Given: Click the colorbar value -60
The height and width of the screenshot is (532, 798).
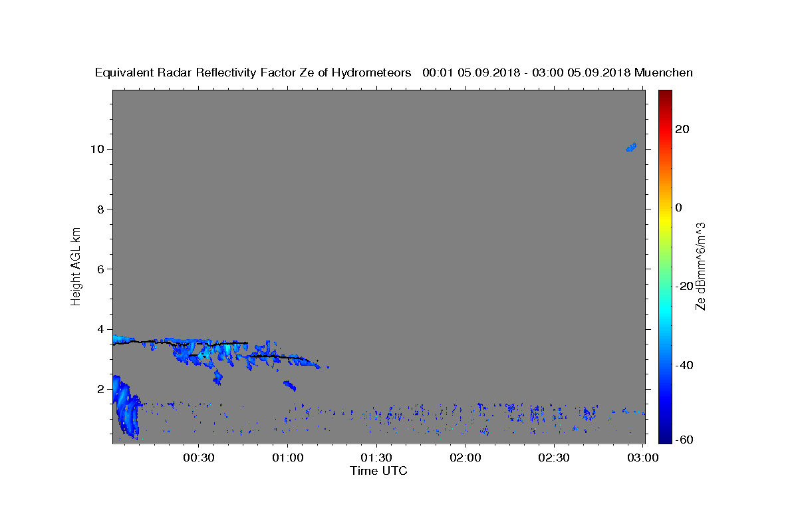Looking at the screenshot, I should pos(685,439).
